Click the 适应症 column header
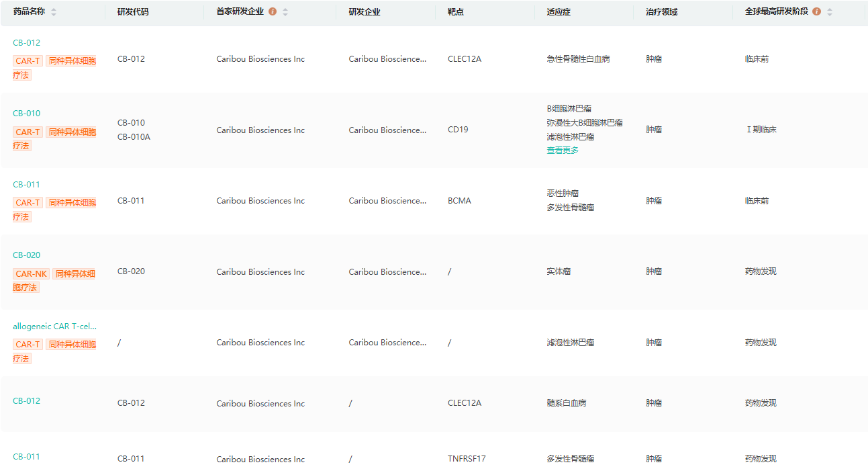This screenshot has width=868, height=475. (559, 12)
